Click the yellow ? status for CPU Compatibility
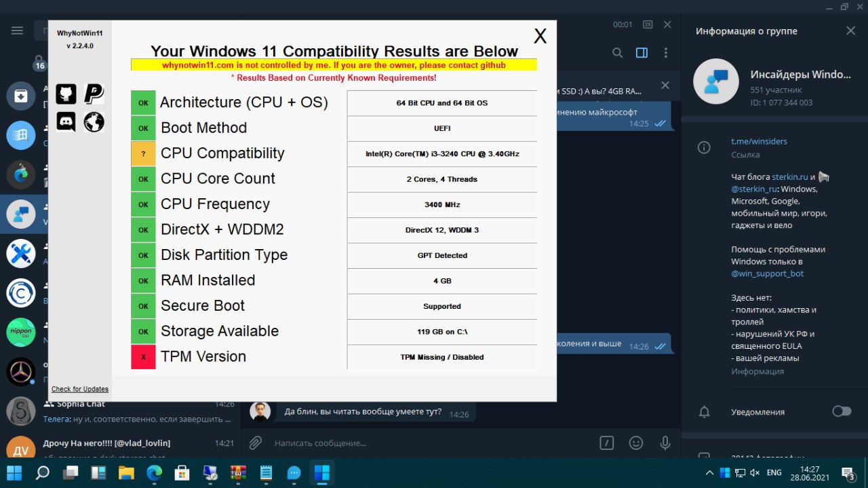The image size is (868, 488). pos(143,153)
